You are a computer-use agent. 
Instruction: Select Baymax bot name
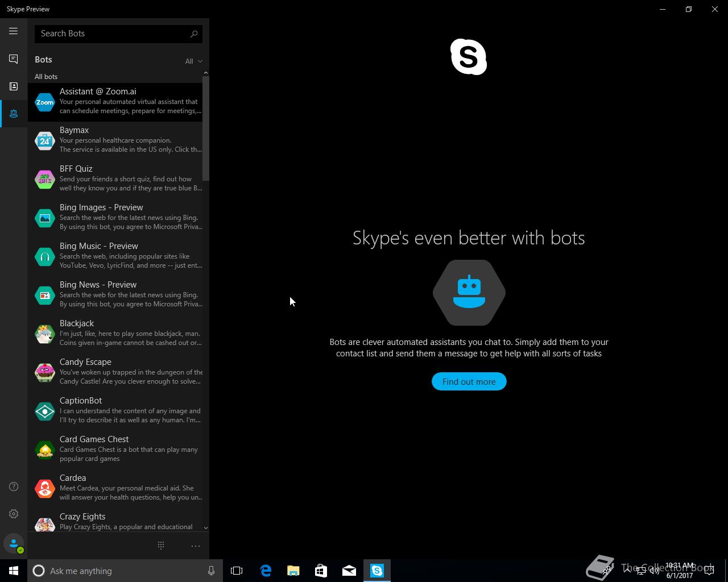pos(74,130)
